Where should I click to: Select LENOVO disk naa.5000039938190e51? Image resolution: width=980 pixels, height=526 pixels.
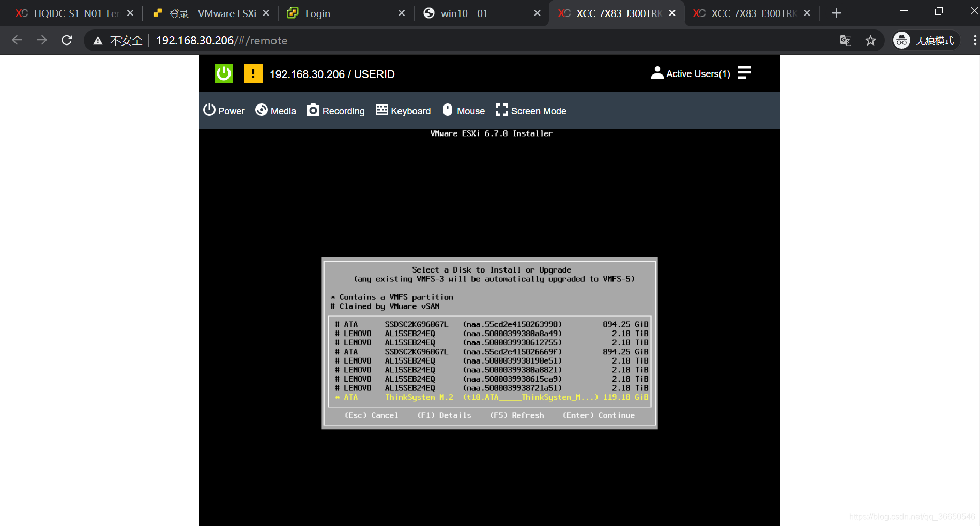(490, 360)
